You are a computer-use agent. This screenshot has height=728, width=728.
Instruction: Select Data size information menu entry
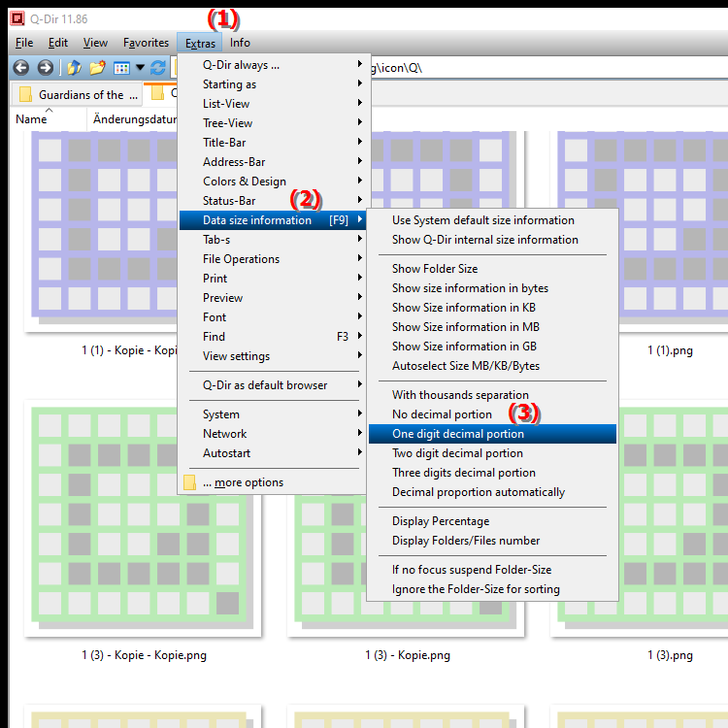[x=273, y=220]
